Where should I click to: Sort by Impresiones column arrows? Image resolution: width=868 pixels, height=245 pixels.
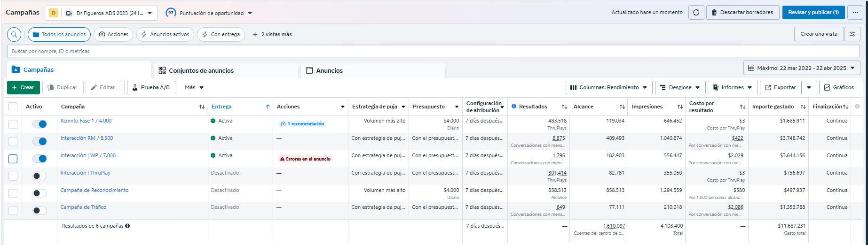(x=680, y=107)
